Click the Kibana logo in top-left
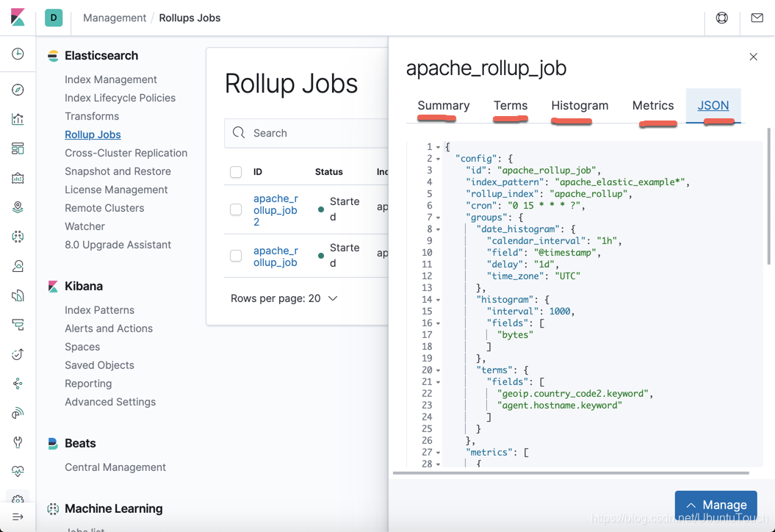Viewport: 775px width, 532px height. click(18, 18)
